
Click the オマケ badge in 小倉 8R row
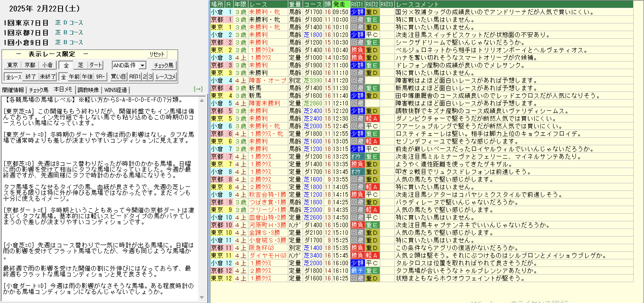coord(357,172)
